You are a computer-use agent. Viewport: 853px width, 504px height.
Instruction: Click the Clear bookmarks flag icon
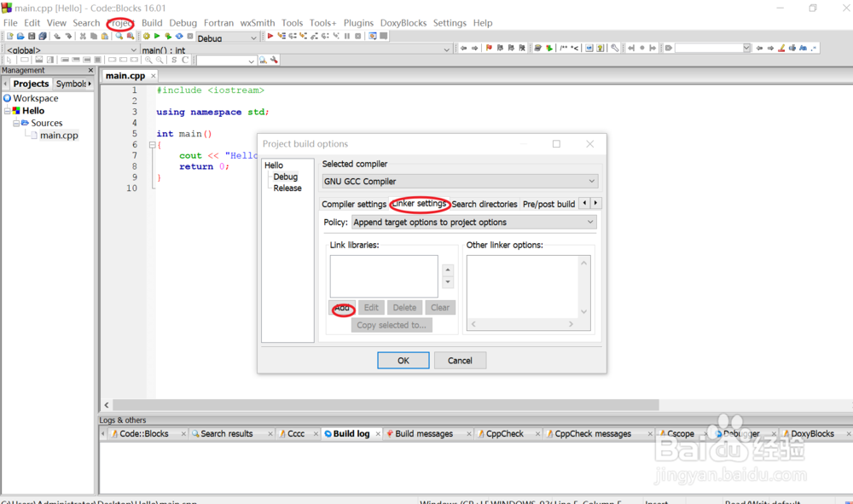pos(522,48)
